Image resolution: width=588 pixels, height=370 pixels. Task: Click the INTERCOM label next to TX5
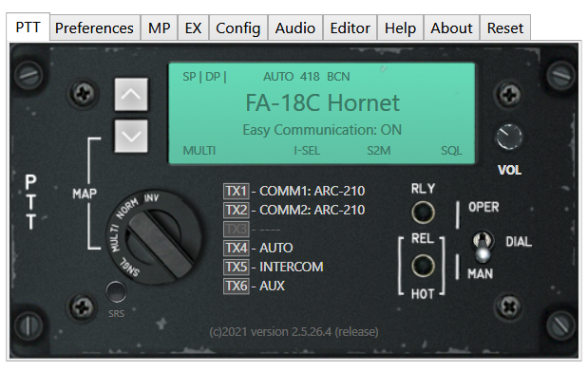point(292,267)
